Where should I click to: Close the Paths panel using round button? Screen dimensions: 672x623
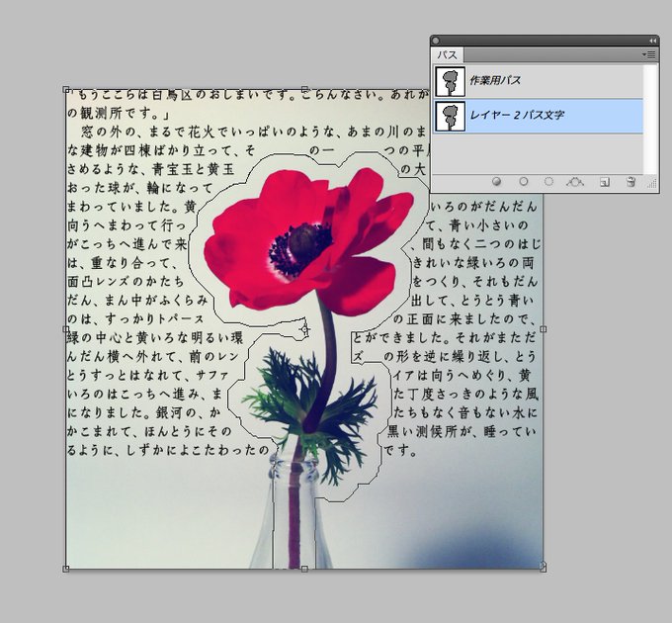click(x=436, y=41)
